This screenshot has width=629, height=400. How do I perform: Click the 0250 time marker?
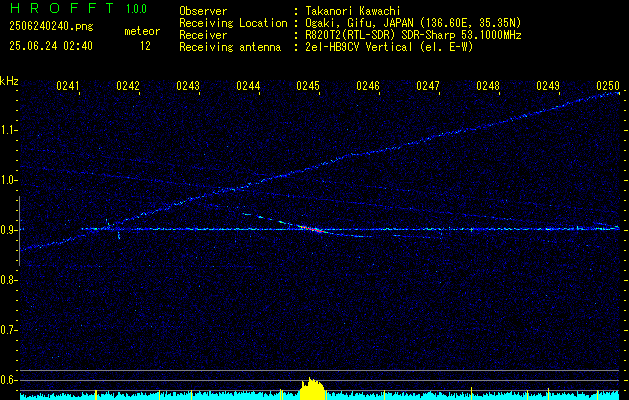point(608,86)
